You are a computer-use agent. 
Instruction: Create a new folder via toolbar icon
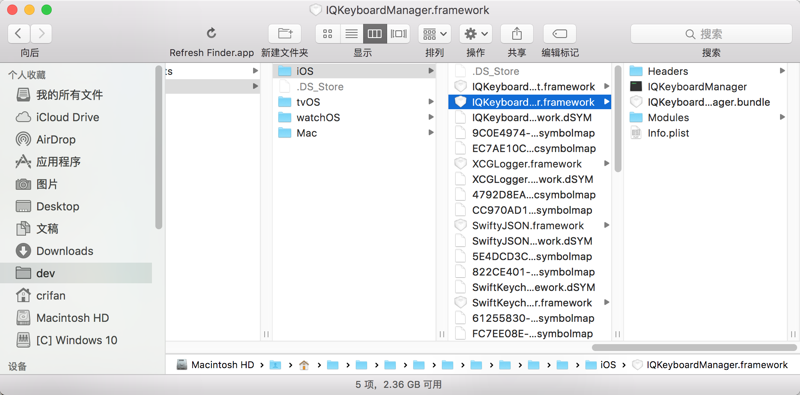(x=285, y=34)
